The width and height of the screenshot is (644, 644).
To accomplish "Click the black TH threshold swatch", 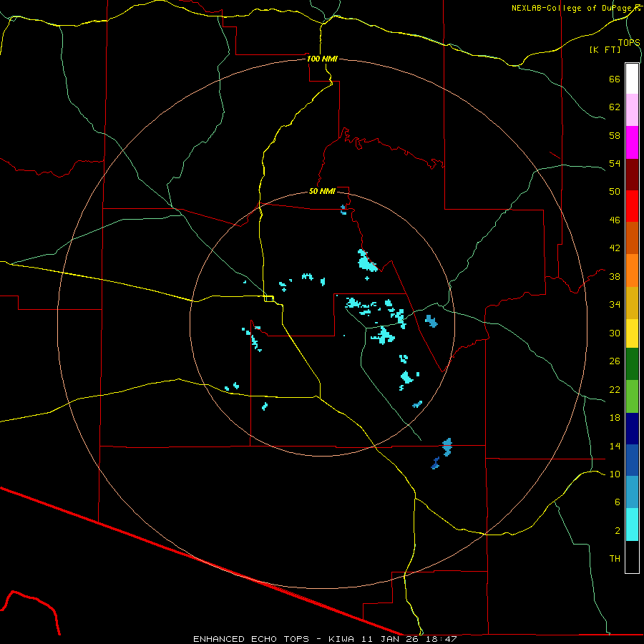I will click(632, 557).
